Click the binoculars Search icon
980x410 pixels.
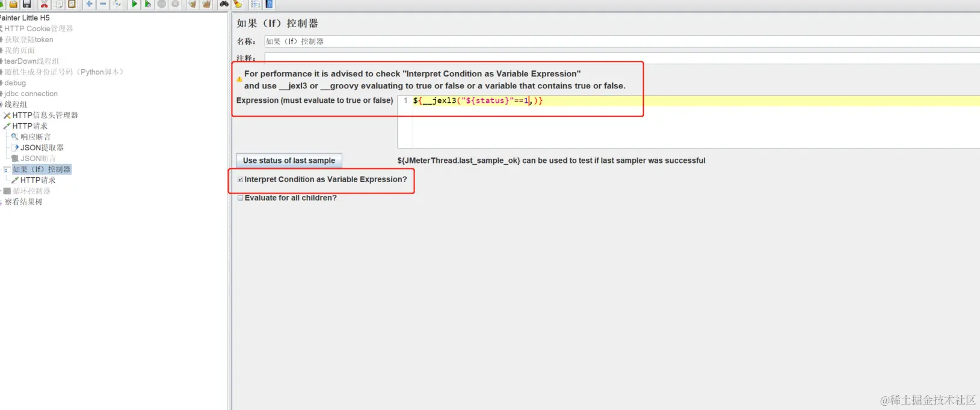[224, 4]
